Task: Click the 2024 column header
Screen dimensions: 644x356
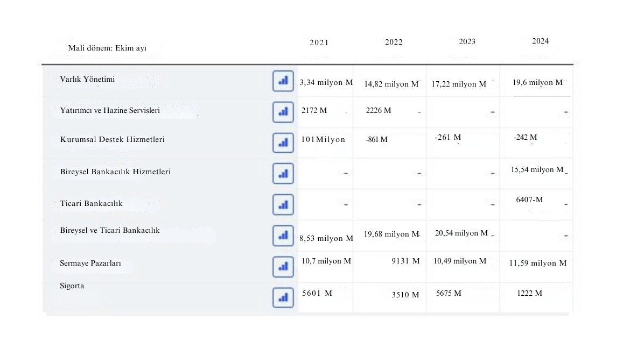Action: coord(540,41)
